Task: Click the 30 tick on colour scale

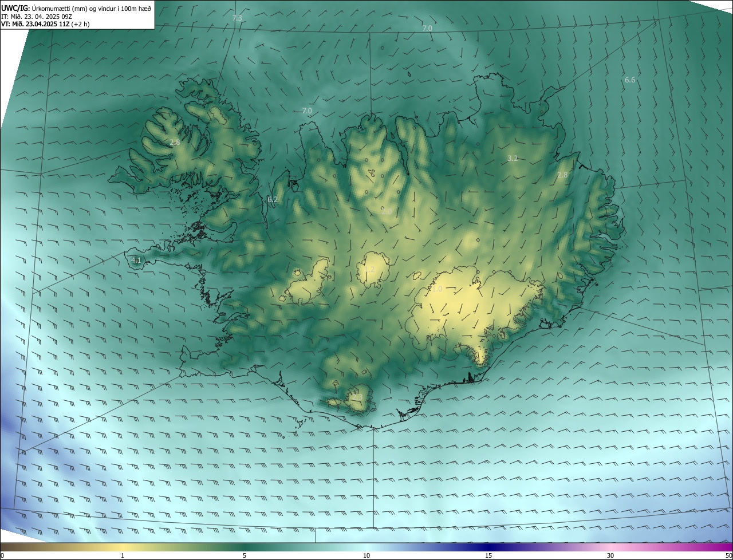Action: coord(610,555)
